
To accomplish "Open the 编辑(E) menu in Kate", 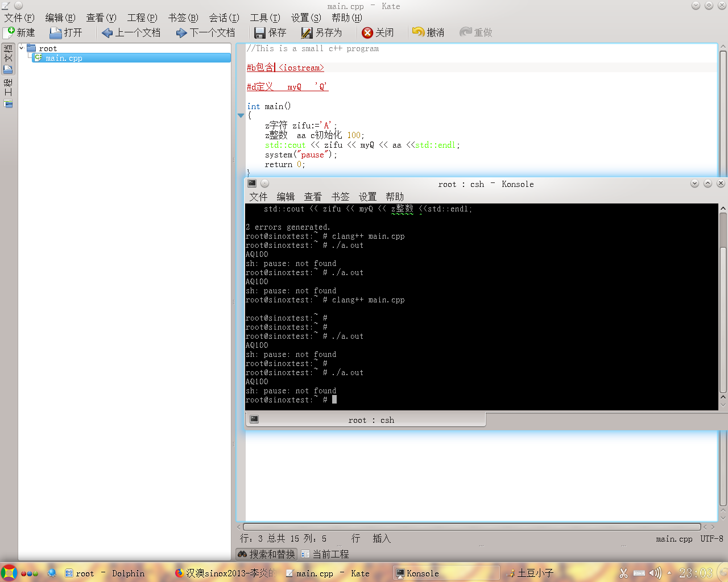I will [60, 18].
